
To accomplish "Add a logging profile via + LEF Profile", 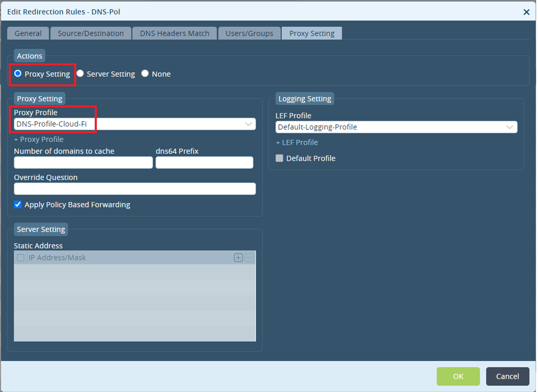I will pyautogui.click(x=297, y=142).
